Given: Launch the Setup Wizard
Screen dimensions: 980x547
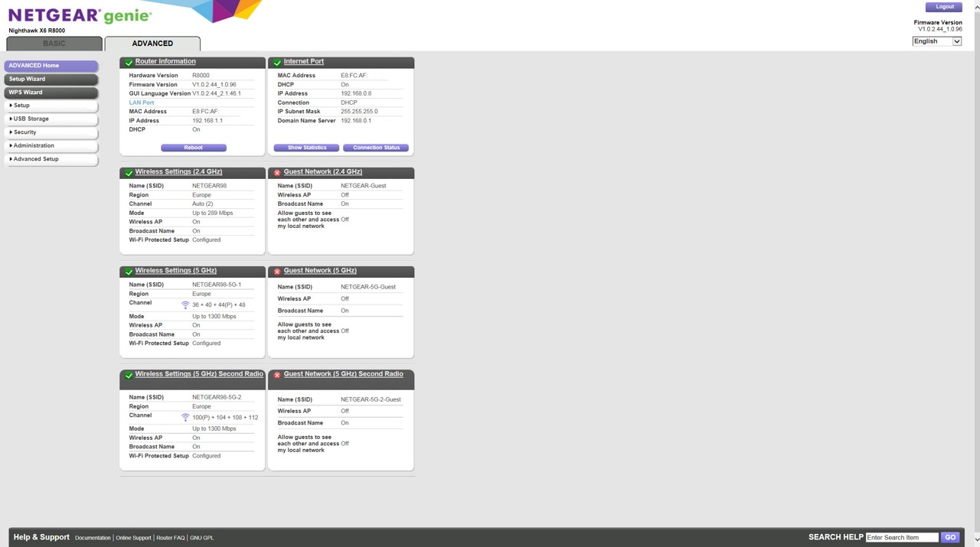Looking at the screenshot, I should (x=51, y=79).
